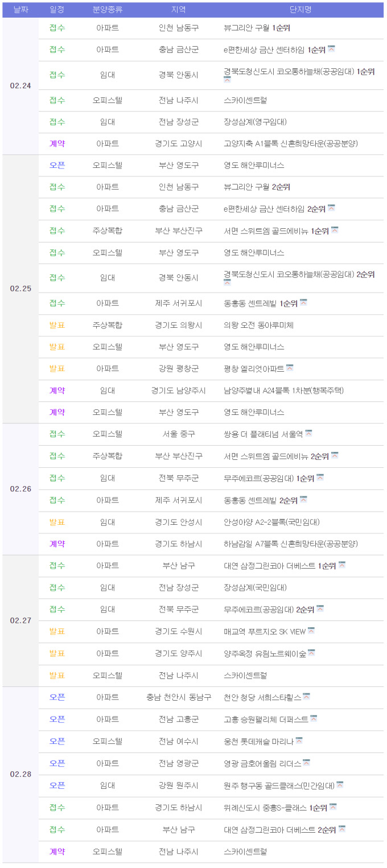Click 임대 in the 안성아양 A2-2블록 row
Screen dimensions: 387x868
pos(108,522)
